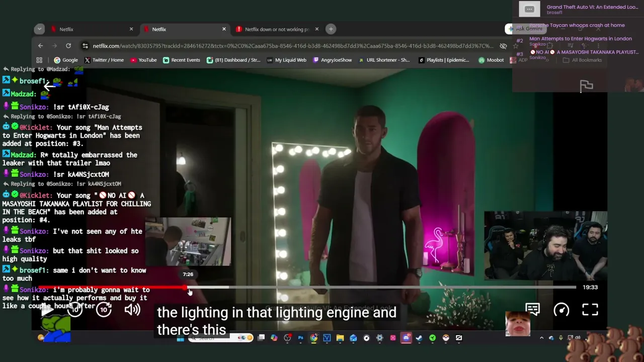644x362 pixels.
Task: Click the buffered section of the progress bar
Action: [x=209, y=287]
